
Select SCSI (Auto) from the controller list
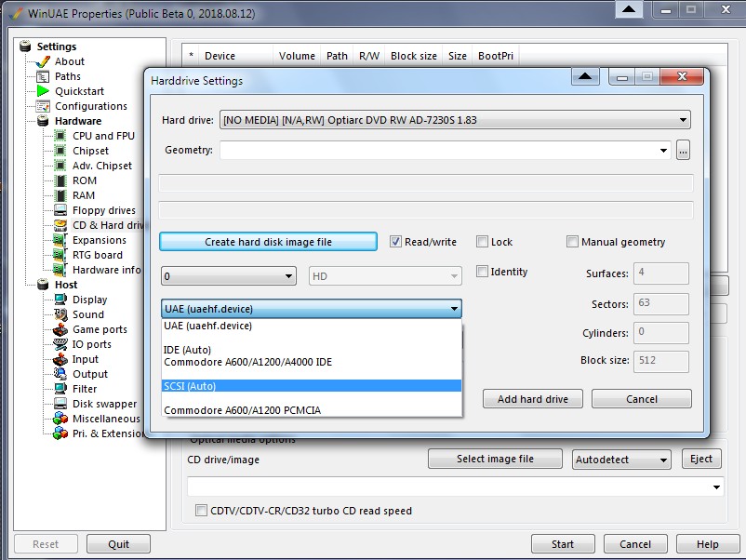point(312,385)
